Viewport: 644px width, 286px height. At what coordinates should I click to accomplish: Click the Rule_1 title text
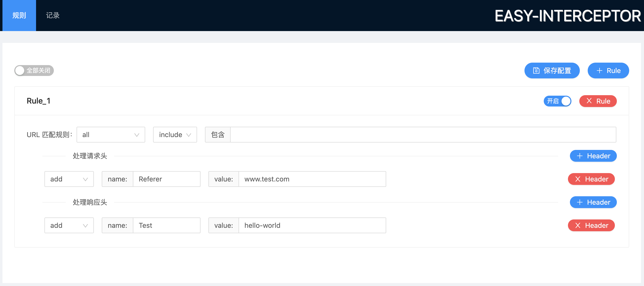(x=39, y=101)
